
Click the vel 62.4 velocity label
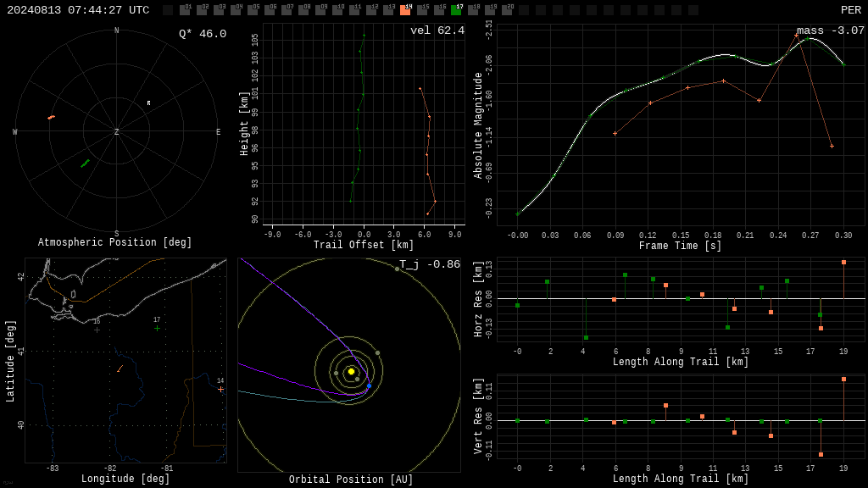click(x=437, y=30)
